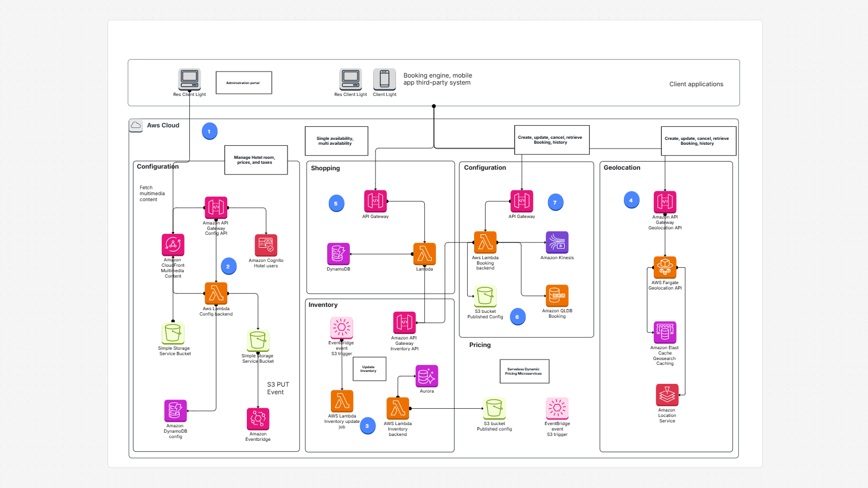Viewport: 868px width, 488px height.
Task: Click the EventBridge event S3 trigger icon in Pricing
Action: point(557,409)
